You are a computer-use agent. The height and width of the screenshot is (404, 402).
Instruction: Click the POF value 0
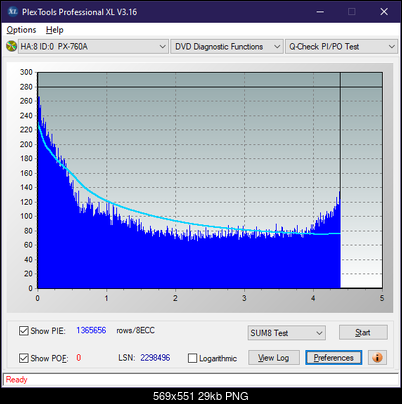point(79,358)
